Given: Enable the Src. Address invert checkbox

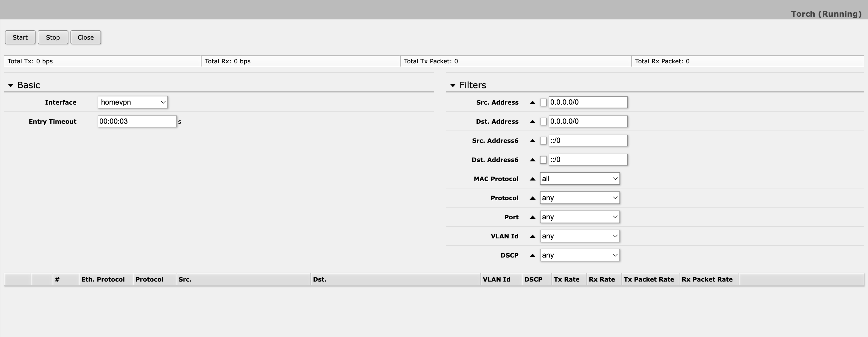Looking at the screenshot, I should (x=543, y=102).
